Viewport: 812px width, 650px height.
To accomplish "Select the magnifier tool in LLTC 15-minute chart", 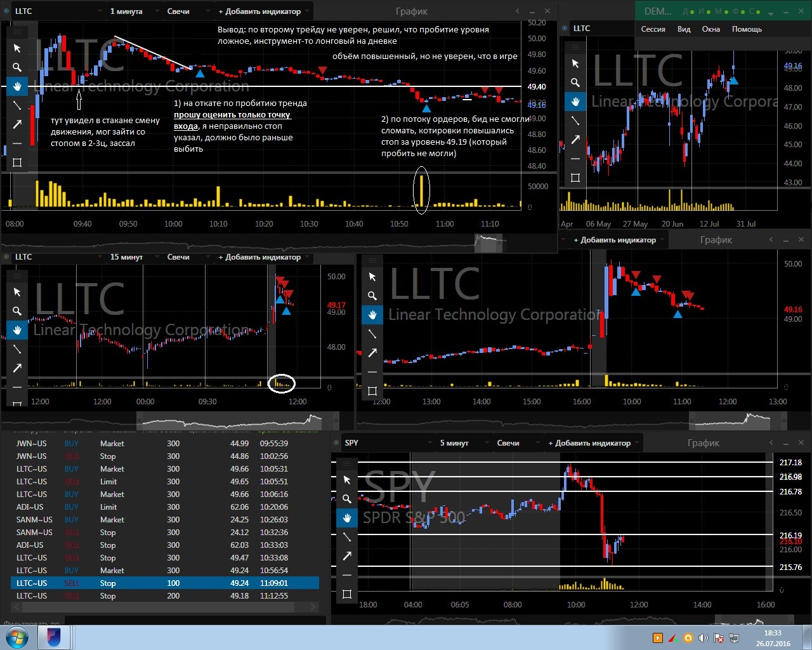I will 17,311.
